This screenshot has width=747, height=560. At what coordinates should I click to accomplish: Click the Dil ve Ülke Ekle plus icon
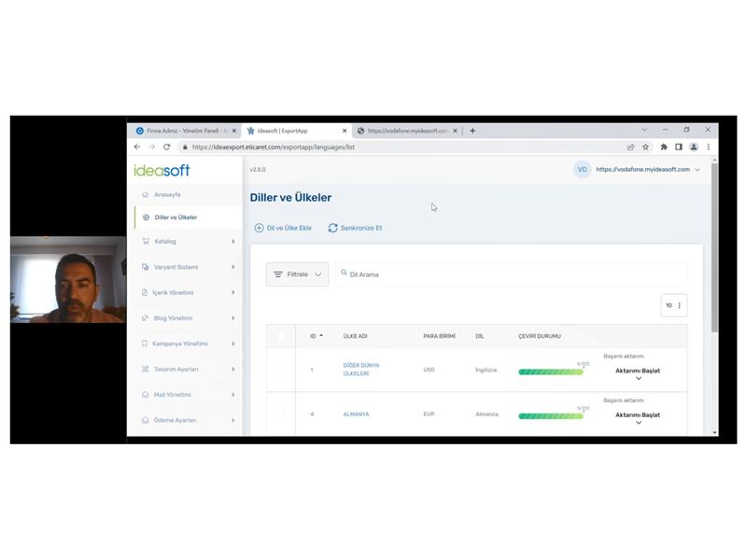[x=259, y=228]
